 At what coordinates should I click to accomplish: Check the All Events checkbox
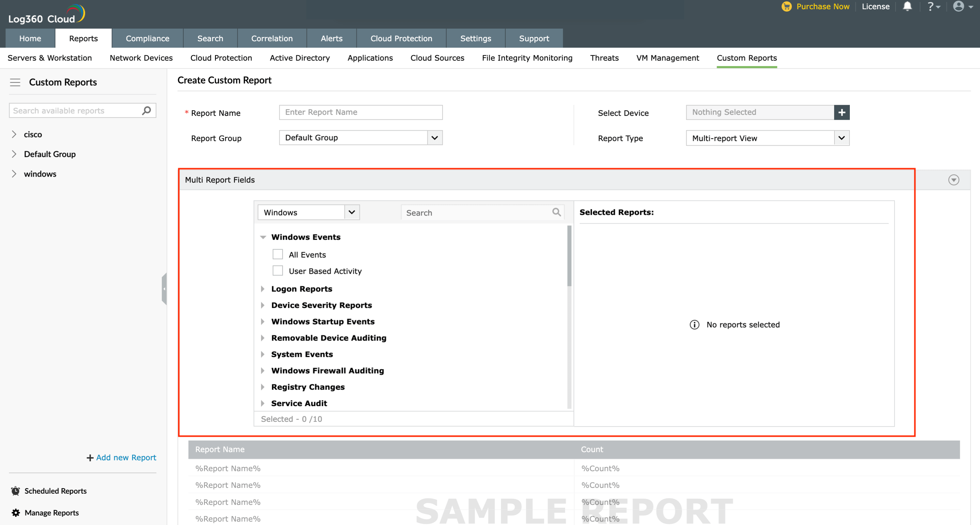point(278,254)
